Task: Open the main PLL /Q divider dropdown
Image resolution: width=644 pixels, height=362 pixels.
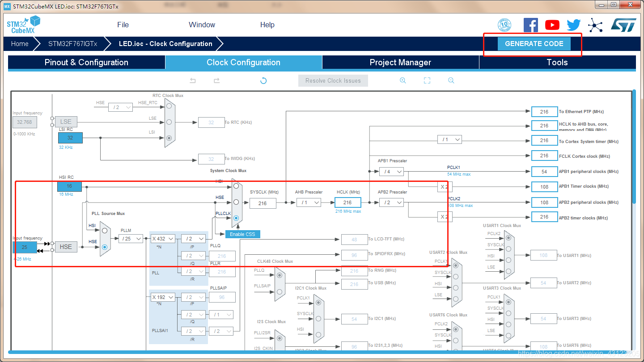Action: [x=193, y=256]
